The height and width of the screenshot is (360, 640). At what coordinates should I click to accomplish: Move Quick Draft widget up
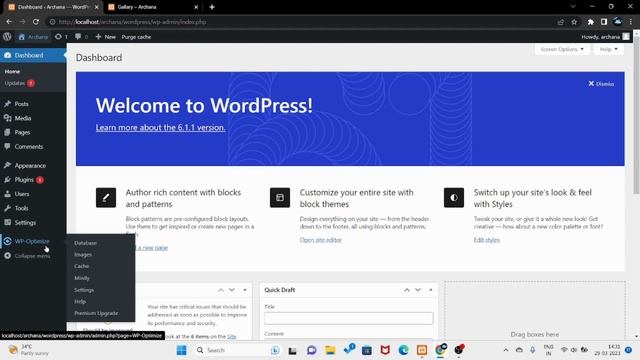tap(407, 290)
